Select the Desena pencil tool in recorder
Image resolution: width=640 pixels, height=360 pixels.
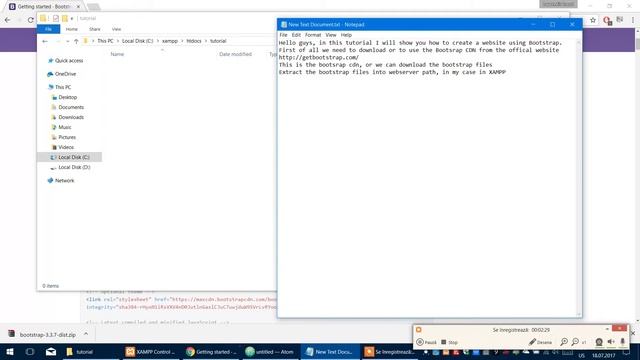point(540,342)
